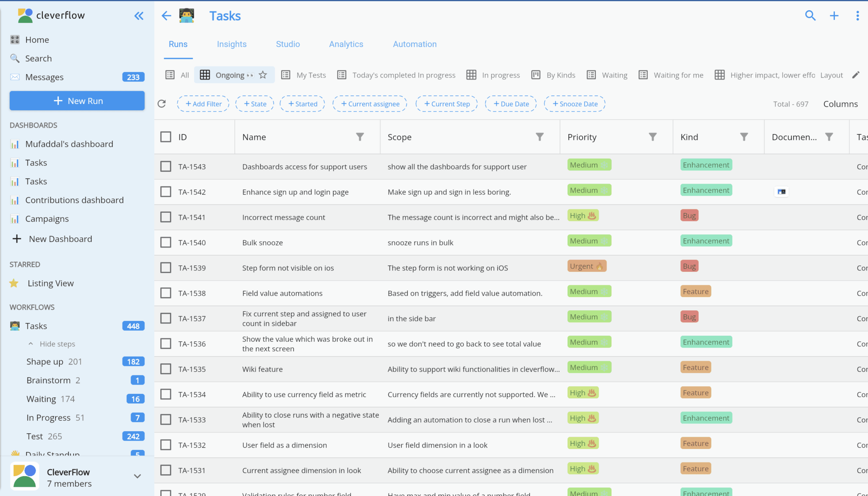Image resolution: width=868 pixels, height=496 pixels.
Task: Open Mufaddal's dashboard link
Action: tap(69, 144)
